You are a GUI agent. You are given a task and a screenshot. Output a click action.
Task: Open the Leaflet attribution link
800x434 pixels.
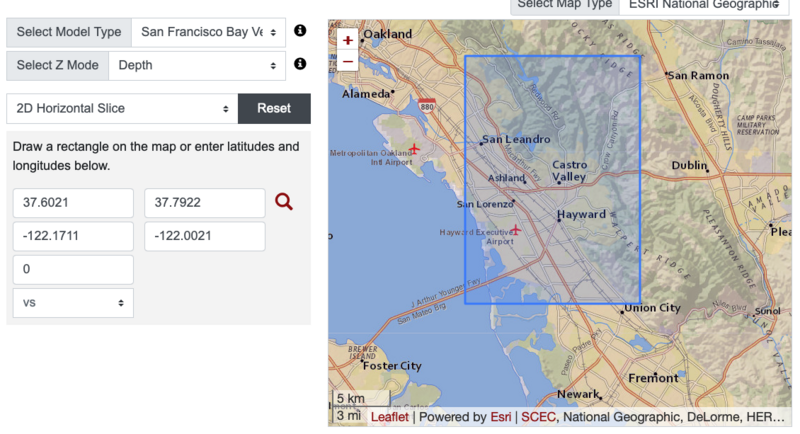click(x=389, y=417)
